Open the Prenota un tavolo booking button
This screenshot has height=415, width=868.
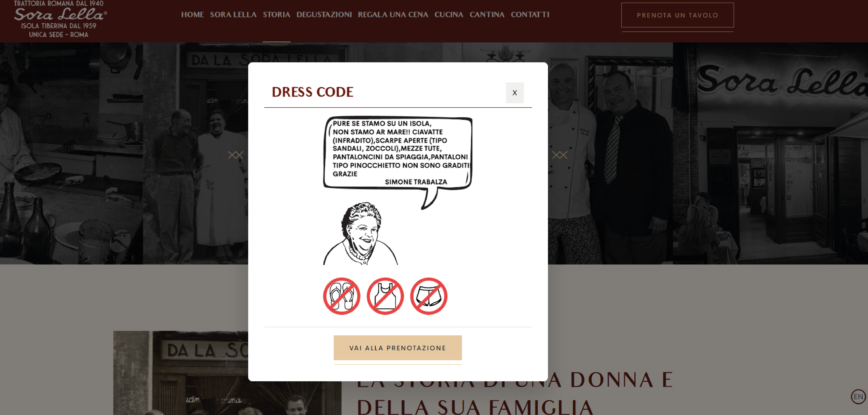pos(677,15)
